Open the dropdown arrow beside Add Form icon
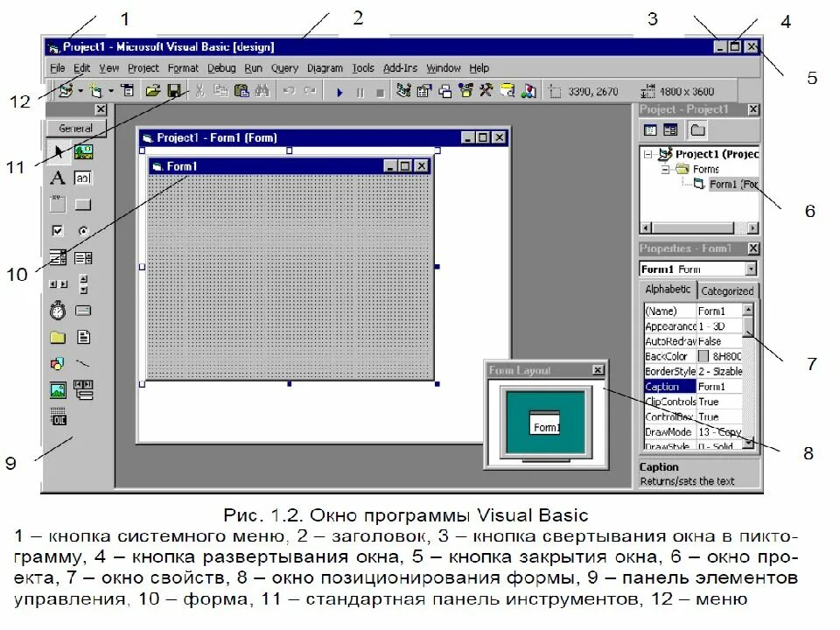Image resolution: width=840 pixels, height=630 pixels. (x=110, y=92)
